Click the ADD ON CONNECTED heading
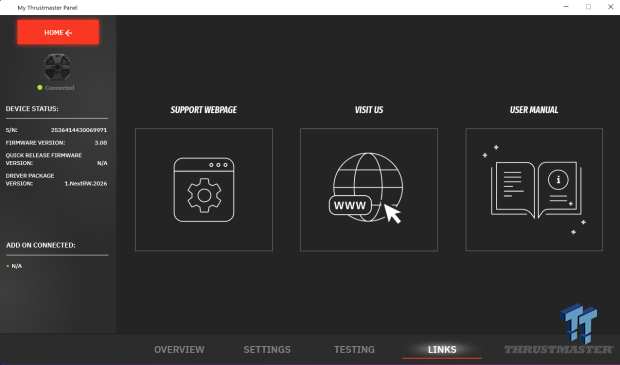 click(41, 245)
